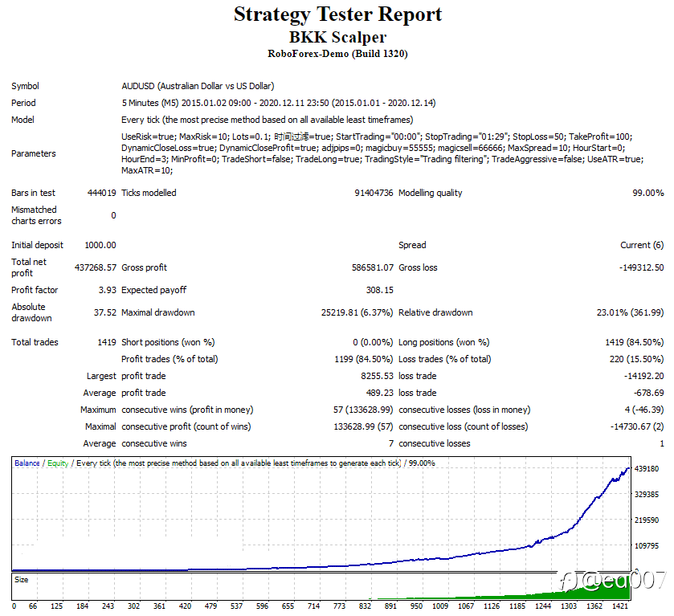Click the Equity legend label in chart
Screen dimensions: 674x616
pyautogui.click(x=58, y=463)
